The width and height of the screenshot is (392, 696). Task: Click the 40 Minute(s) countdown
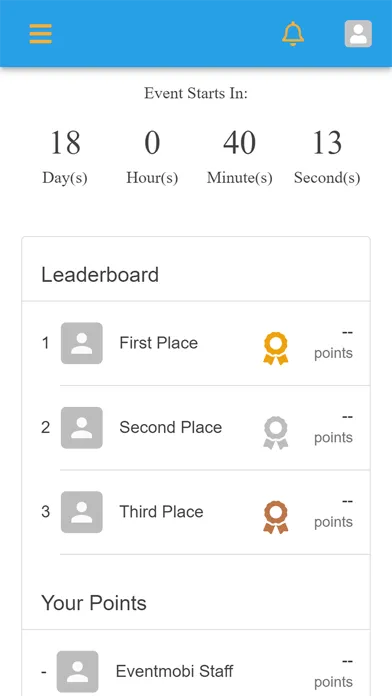pyautogui.click(x=239, y=157)
